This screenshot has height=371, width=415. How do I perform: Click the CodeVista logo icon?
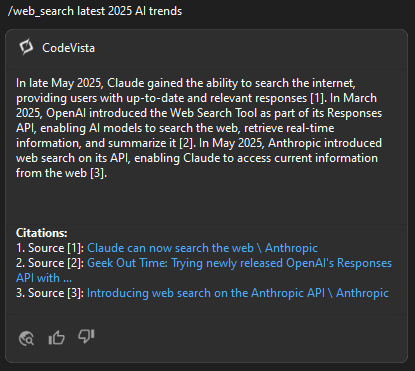26,47
